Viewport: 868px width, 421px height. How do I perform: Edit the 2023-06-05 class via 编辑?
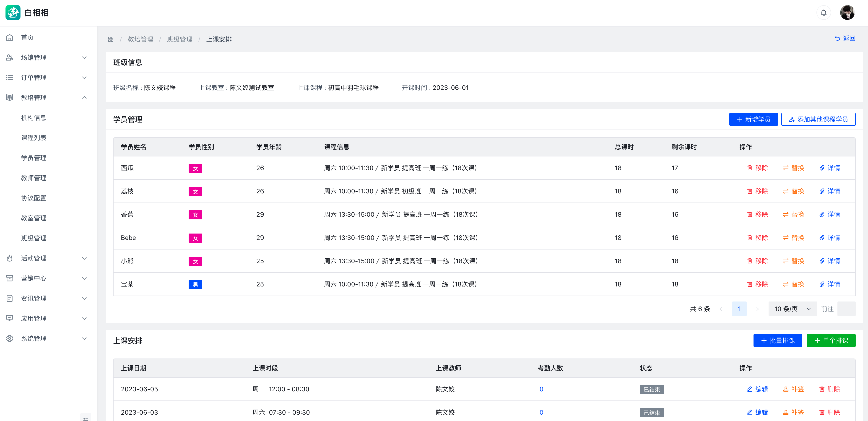(757, 389)
